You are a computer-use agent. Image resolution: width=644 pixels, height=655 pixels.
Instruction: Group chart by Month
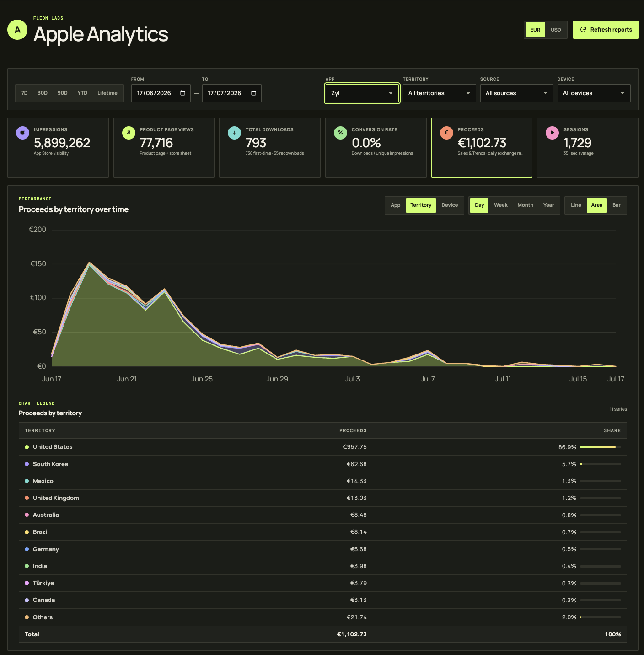[525, 205]
